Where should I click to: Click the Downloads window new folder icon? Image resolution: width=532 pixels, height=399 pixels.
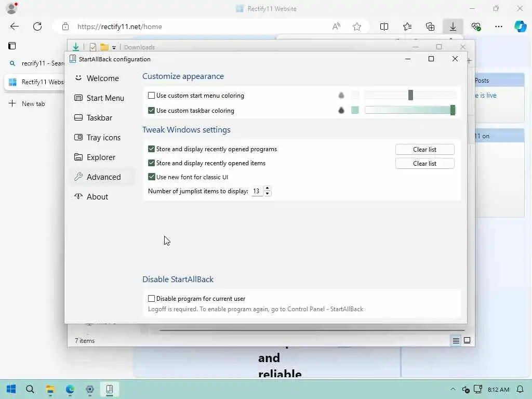[104, 47]
